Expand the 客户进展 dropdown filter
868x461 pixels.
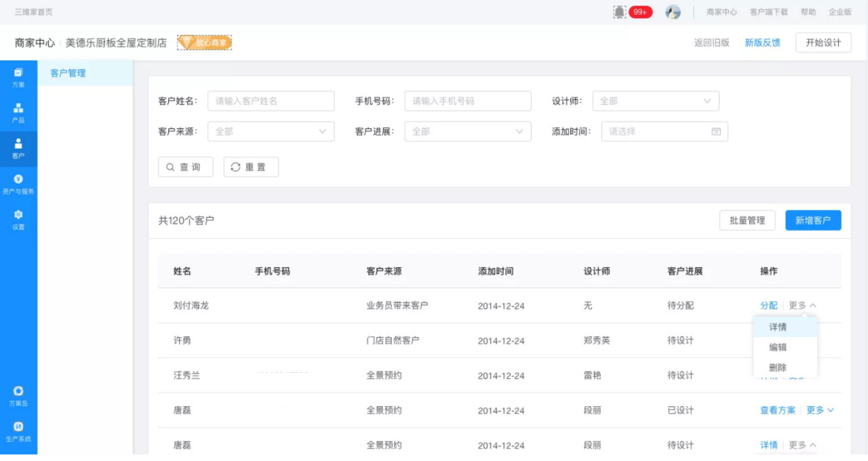click(x=467, y=132)
